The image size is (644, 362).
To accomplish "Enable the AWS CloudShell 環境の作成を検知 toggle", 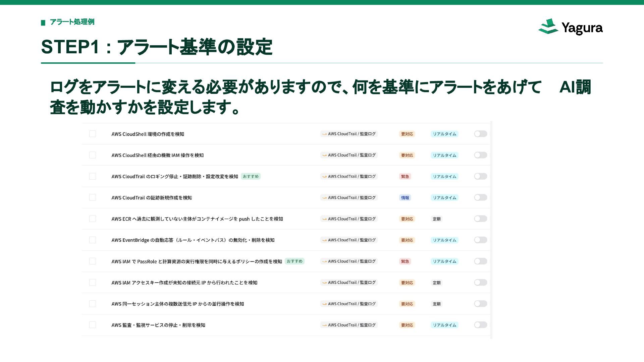I will [x=481, y=134].
